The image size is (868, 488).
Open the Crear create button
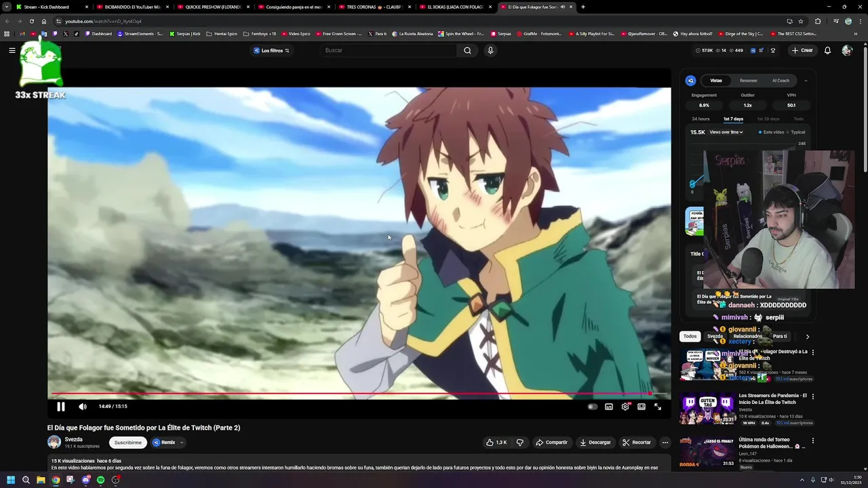(x=802, y=50)
